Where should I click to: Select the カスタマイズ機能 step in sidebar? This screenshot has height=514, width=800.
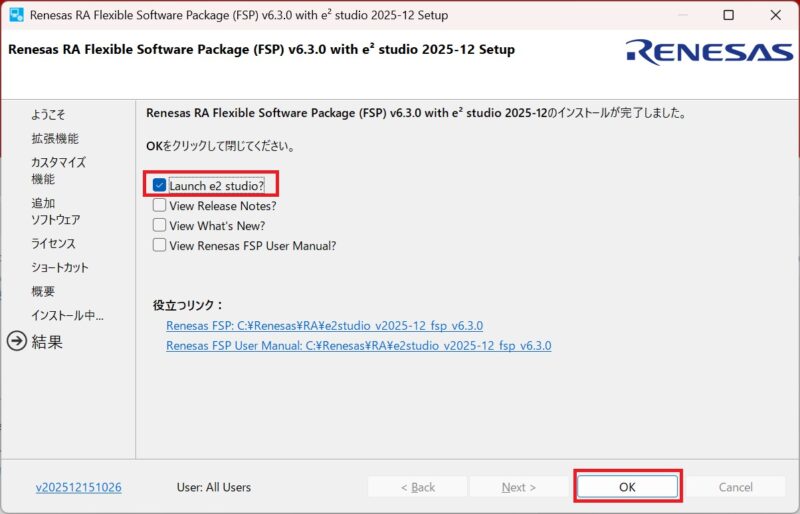[x=58, y=170]
